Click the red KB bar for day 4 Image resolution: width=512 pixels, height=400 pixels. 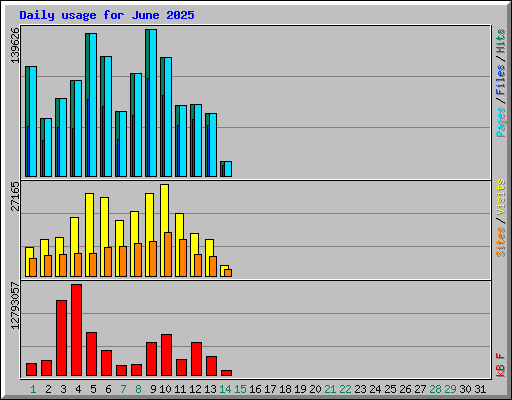[x=76, y=330]
